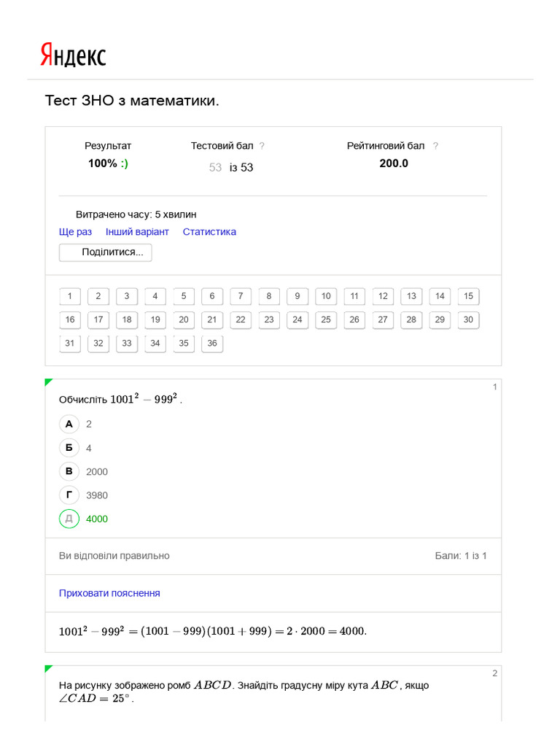This screenshot has width=560, height=747.
Task: Go to question 15
Action: 468,296
